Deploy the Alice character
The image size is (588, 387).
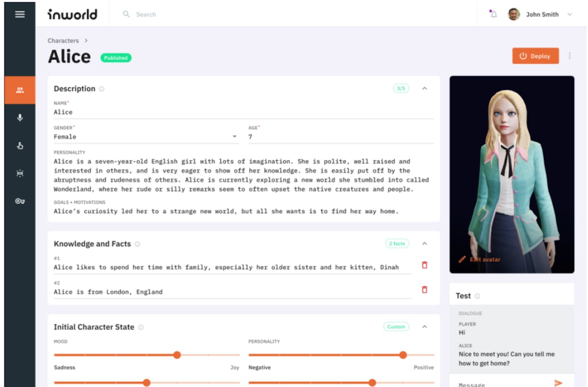536,56
